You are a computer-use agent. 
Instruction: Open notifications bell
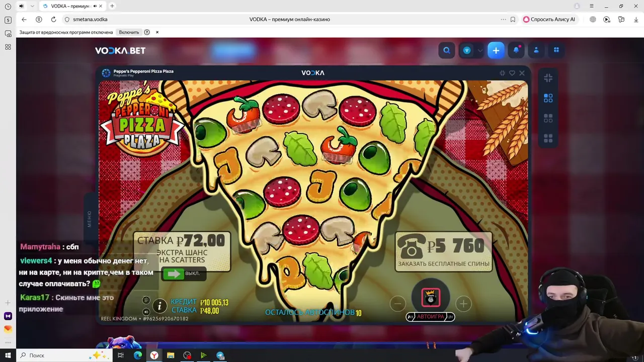(x=516, y=50)
